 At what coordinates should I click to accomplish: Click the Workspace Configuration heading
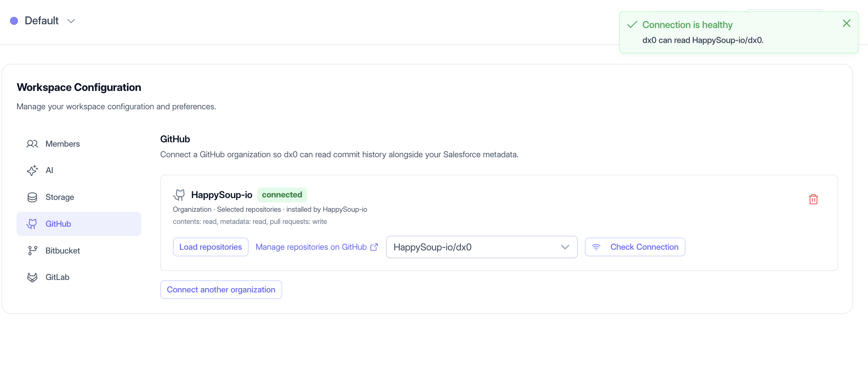[x=79, y=88]
